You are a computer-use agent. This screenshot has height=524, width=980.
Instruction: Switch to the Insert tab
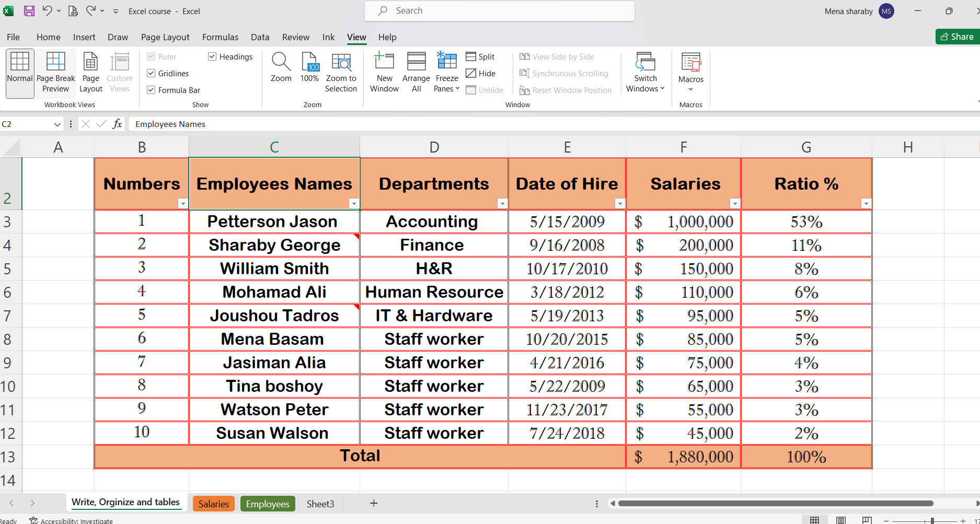click(x=84, y=37)
